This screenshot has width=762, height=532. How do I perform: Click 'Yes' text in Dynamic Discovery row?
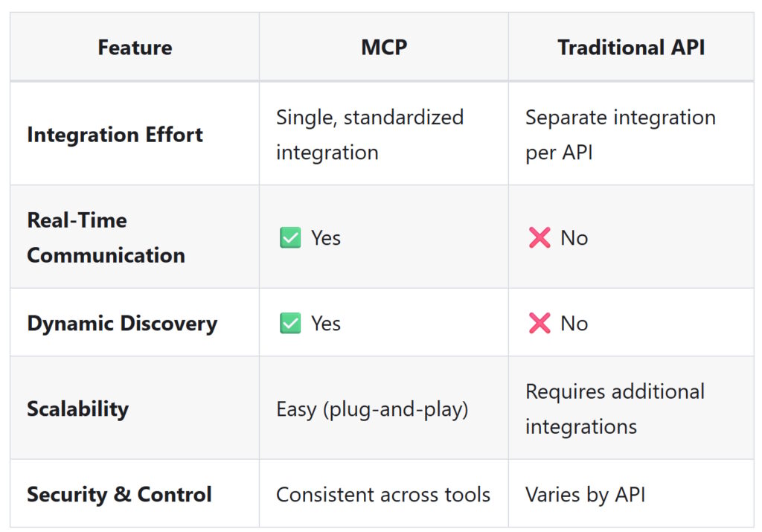326,324
